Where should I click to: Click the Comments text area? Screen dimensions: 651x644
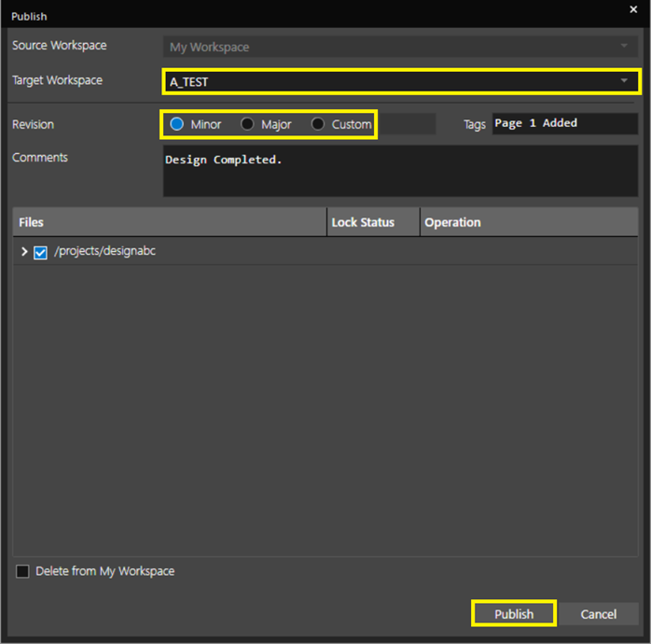400,171
